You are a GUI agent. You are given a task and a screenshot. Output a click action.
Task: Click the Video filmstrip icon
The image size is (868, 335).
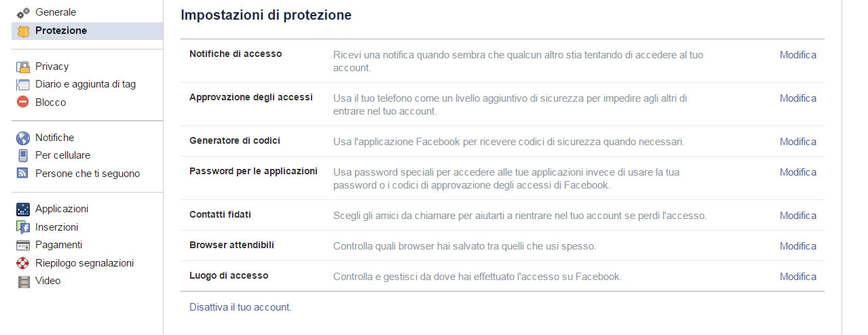tap(23, 281)
